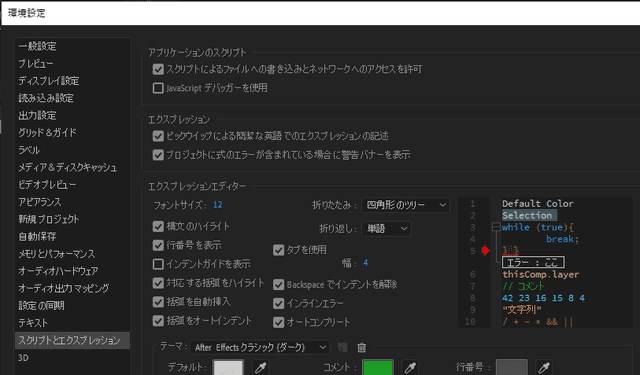Click the Default Color line in code preview
This screenshot has width=640, height=375.
pos(538,204)
